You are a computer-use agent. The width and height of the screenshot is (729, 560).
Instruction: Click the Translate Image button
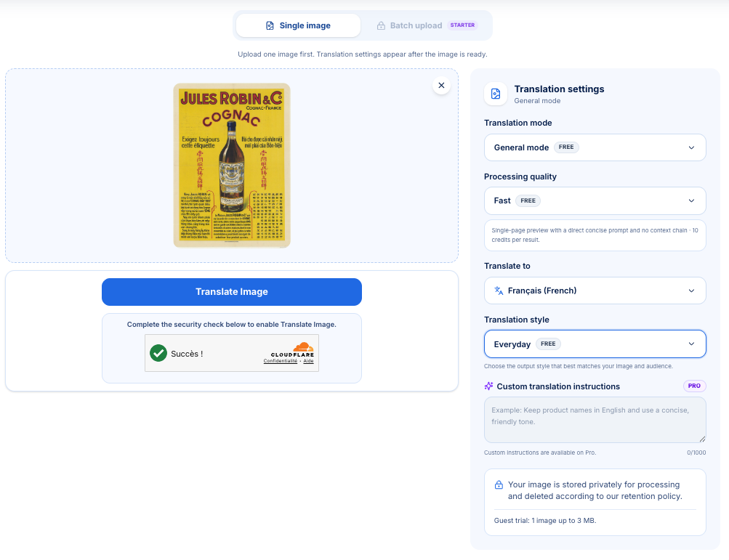[x=232, y=292]
